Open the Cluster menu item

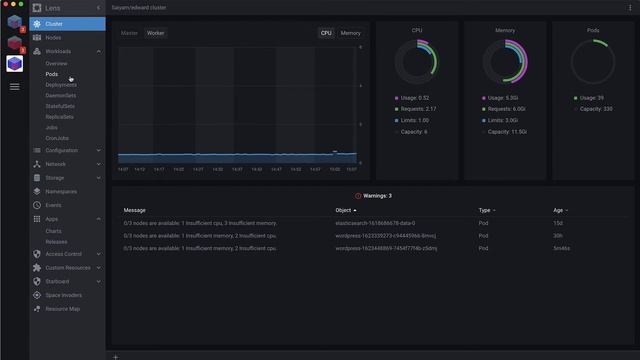[x=67, y=24]
